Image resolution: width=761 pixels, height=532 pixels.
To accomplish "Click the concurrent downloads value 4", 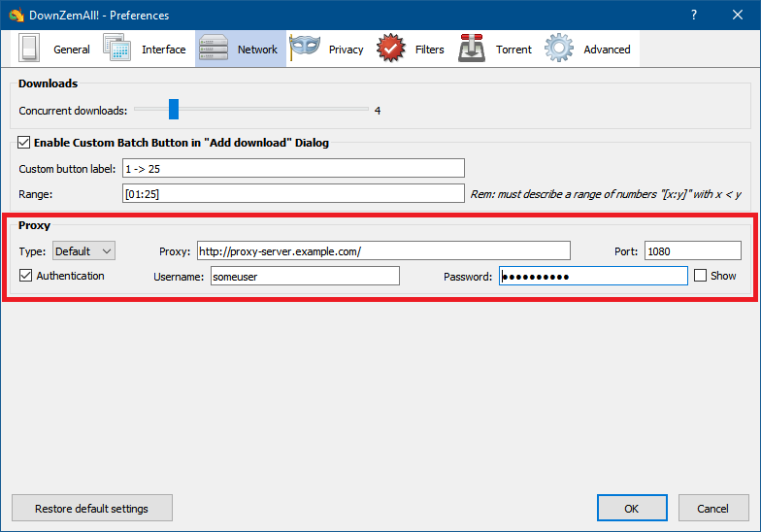I will pyautogui.click(x=377, y=111).
